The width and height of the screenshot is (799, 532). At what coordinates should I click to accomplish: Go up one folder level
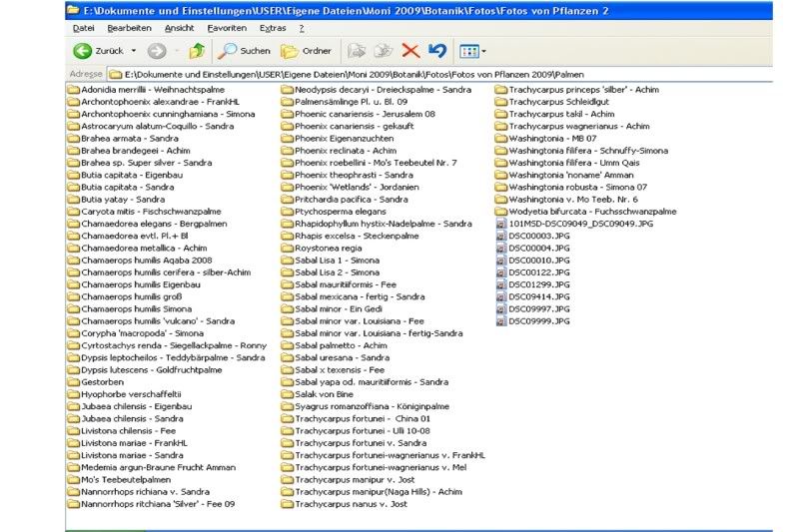pyautogui.click(x=197, y=51)
